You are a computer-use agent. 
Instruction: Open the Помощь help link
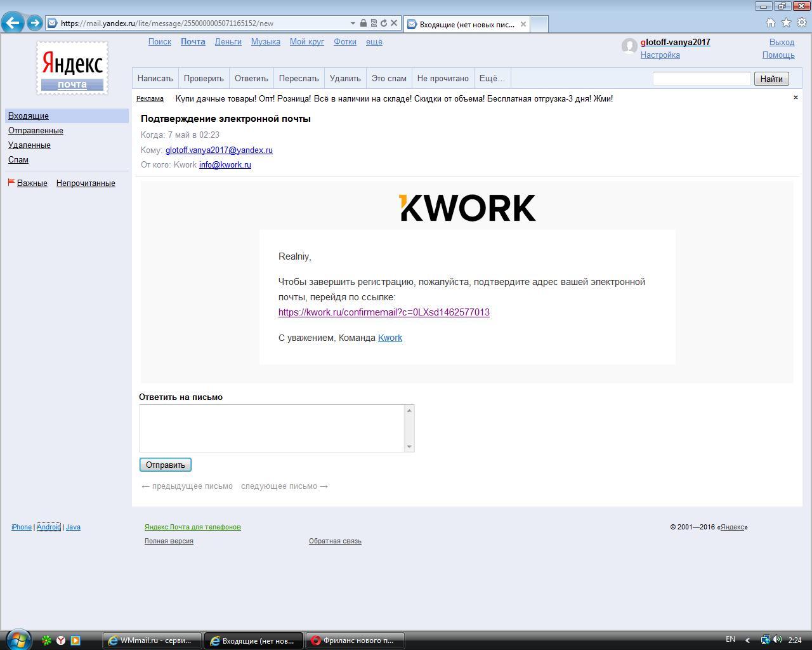coord(778,55)
